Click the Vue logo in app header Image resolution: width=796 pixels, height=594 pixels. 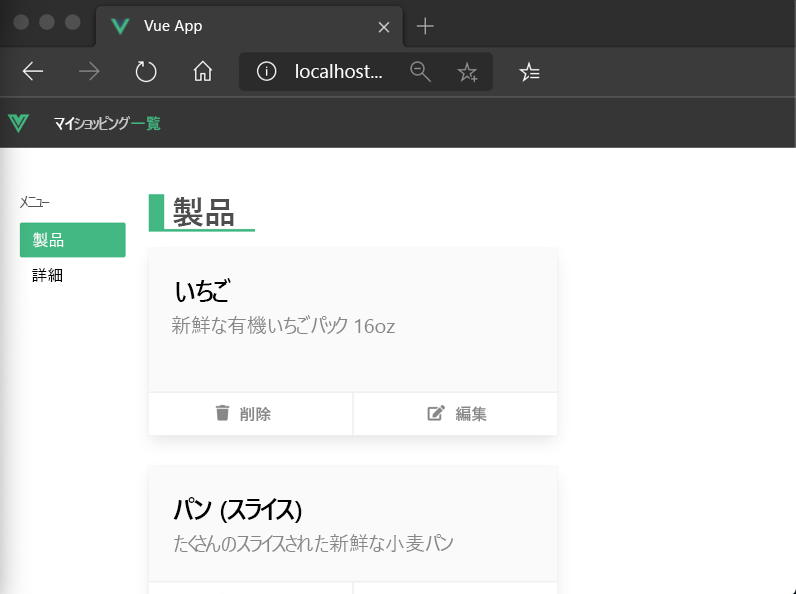[18, 123]
